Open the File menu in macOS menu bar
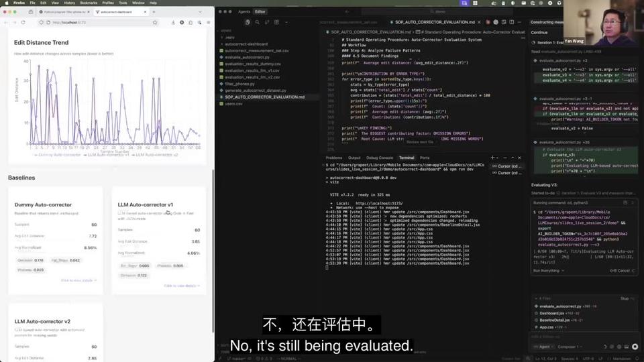Viewport: 644px width, 362px height. [x=32, y=3]
